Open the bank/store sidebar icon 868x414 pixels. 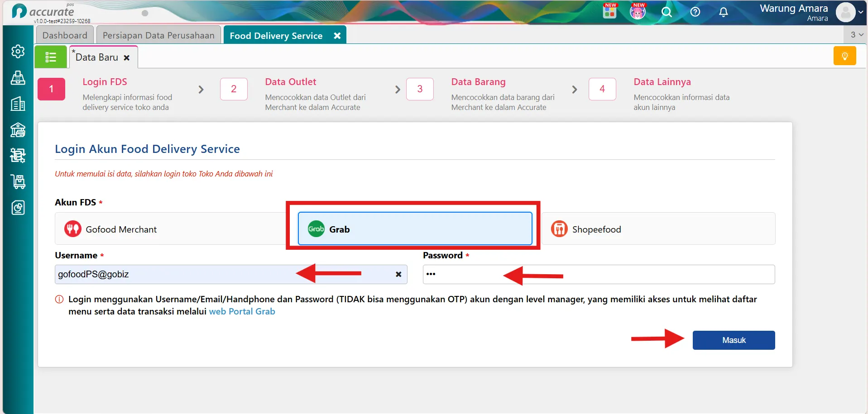point(18,130)
